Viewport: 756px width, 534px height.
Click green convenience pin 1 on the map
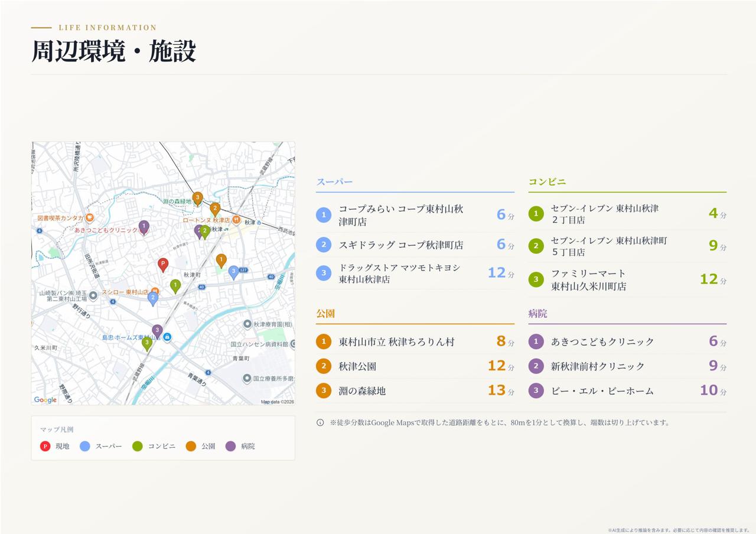175,286
